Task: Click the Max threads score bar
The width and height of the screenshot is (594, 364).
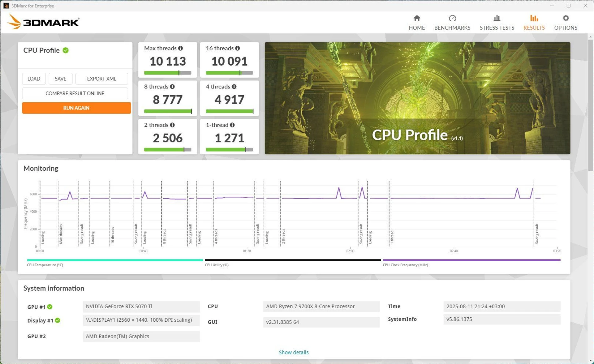Action: pos(168,73)
